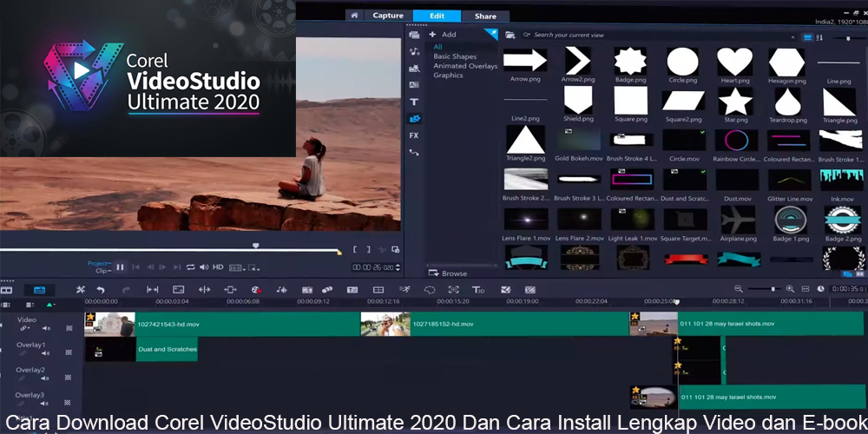The width and height of the screenshot is (868, 434).
Task: Click the library search field
Action: pos(659,35)
